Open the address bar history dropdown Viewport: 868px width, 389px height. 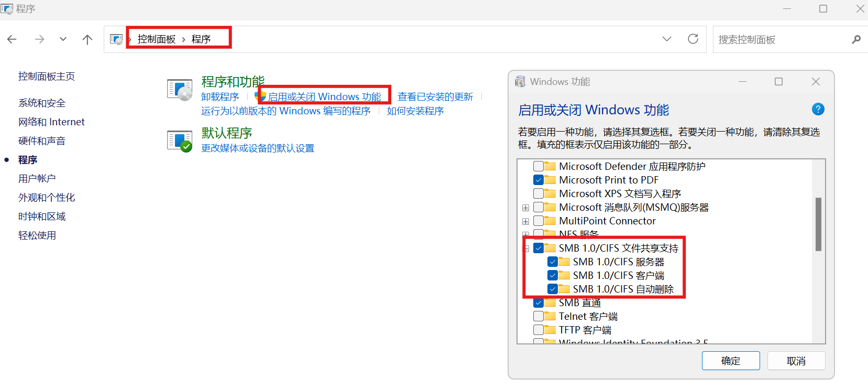click(667, 39)
